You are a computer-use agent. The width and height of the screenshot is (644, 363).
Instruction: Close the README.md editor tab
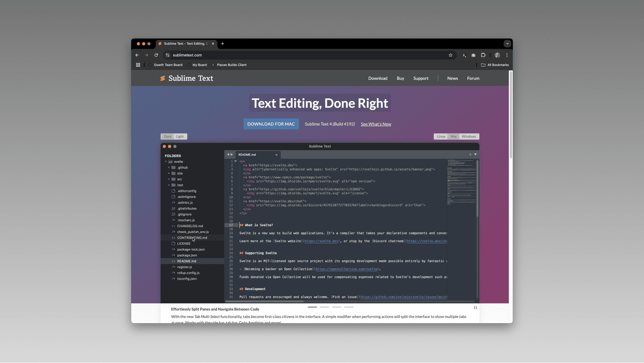tap(277, 155)
